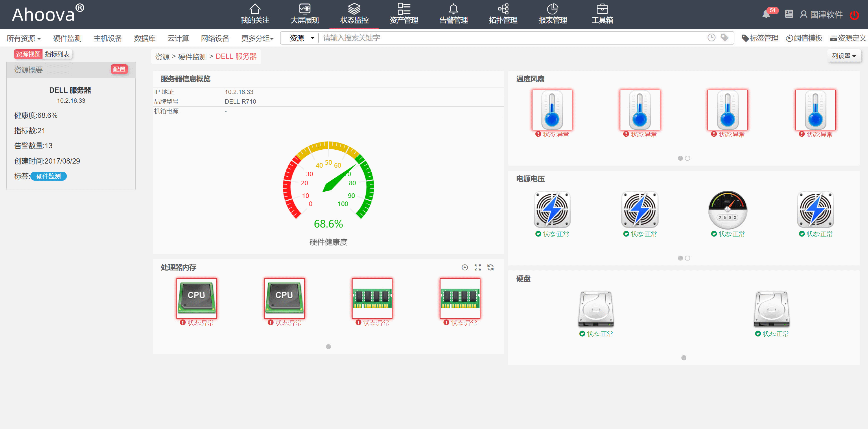Image resolution: width=868 pixels, height=429 pixels.
Task: Switch to the 指标列表 tab
Action: [x=57, y=54]
